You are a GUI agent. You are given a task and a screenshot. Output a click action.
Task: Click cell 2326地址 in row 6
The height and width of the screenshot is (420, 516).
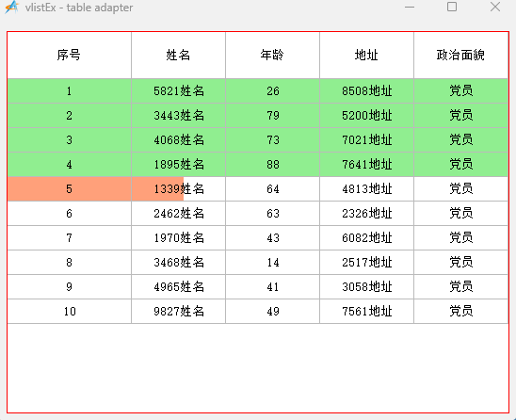[x=366, y=213]
